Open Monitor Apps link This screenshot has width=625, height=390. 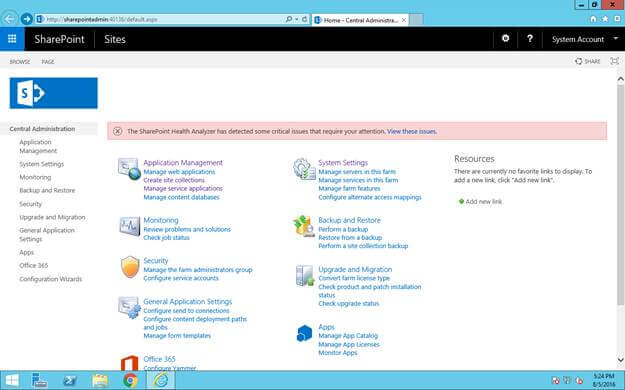(x=338, y=353)
